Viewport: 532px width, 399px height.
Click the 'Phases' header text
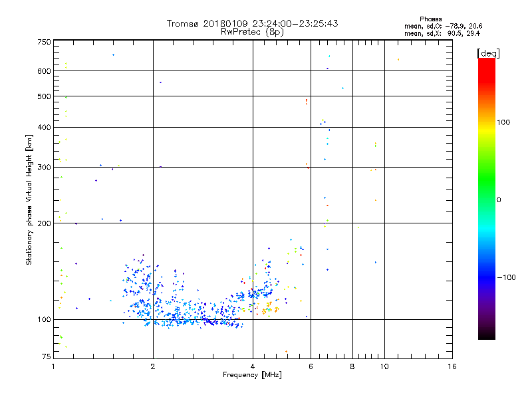click(430, 19)
